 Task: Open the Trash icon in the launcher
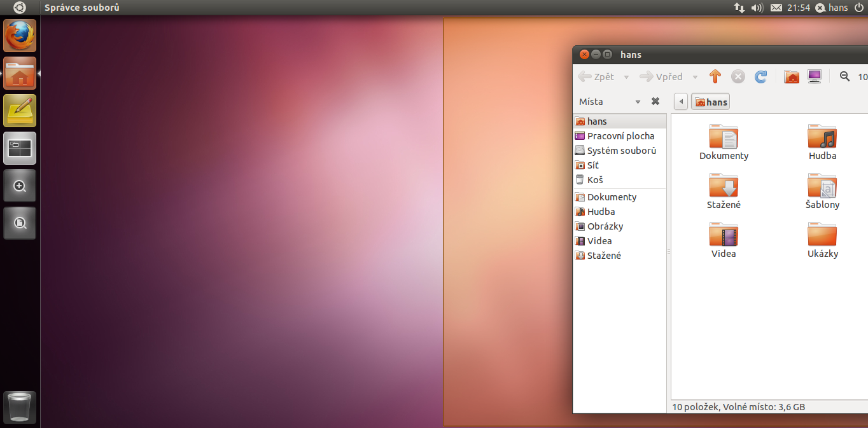tap(20, 407)
